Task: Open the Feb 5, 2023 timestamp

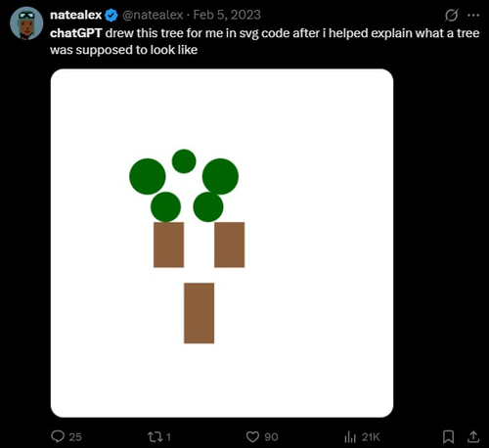Action: point(227,15)
